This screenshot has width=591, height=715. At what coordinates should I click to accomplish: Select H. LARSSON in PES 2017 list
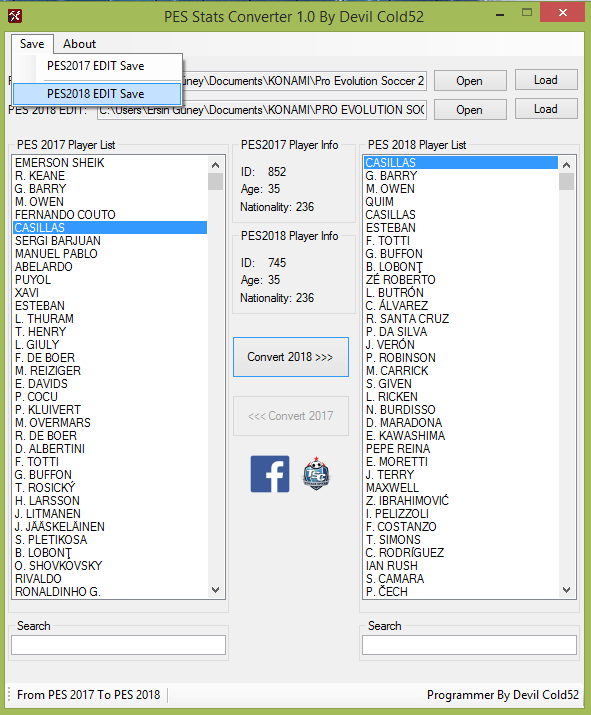pos(110,501)
